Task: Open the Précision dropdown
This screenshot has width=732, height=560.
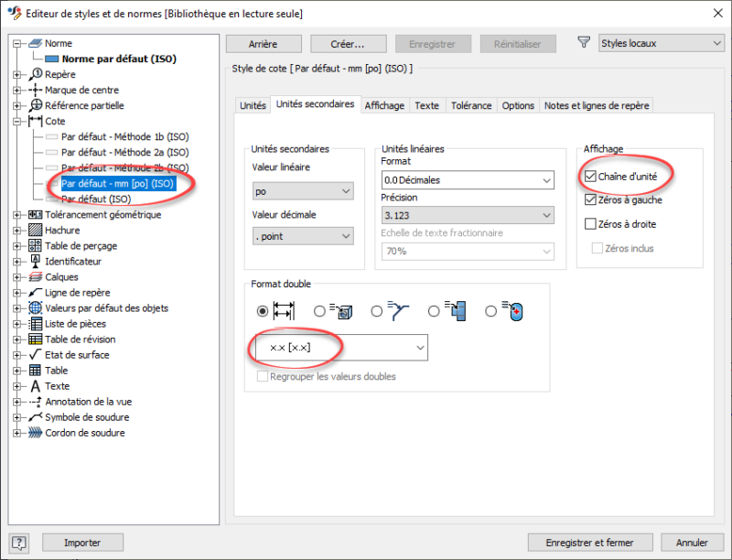Action: click(467, 215)
